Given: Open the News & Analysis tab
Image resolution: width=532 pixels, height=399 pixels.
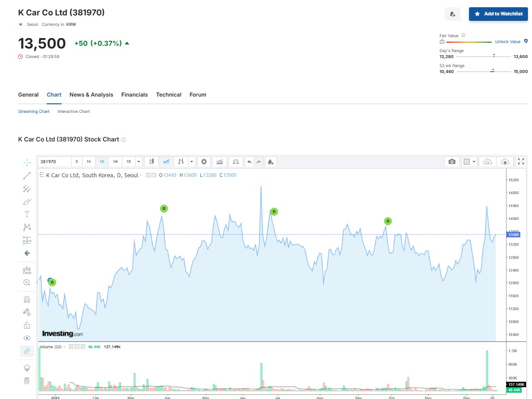Looking at the screenshot, I should tap(91, 95).
